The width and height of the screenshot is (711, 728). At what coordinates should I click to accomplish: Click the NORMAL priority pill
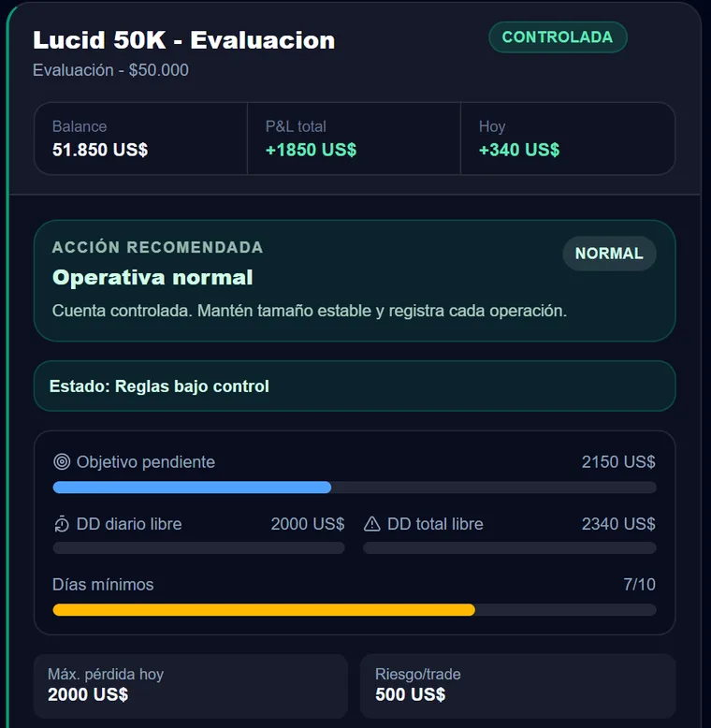tap(609, 254)
